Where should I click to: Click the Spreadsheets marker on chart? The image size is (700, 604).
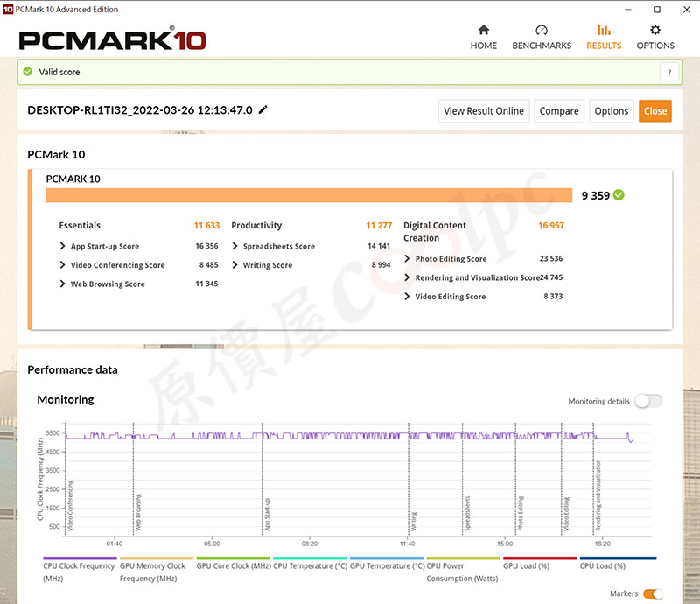tap(467, 513)
